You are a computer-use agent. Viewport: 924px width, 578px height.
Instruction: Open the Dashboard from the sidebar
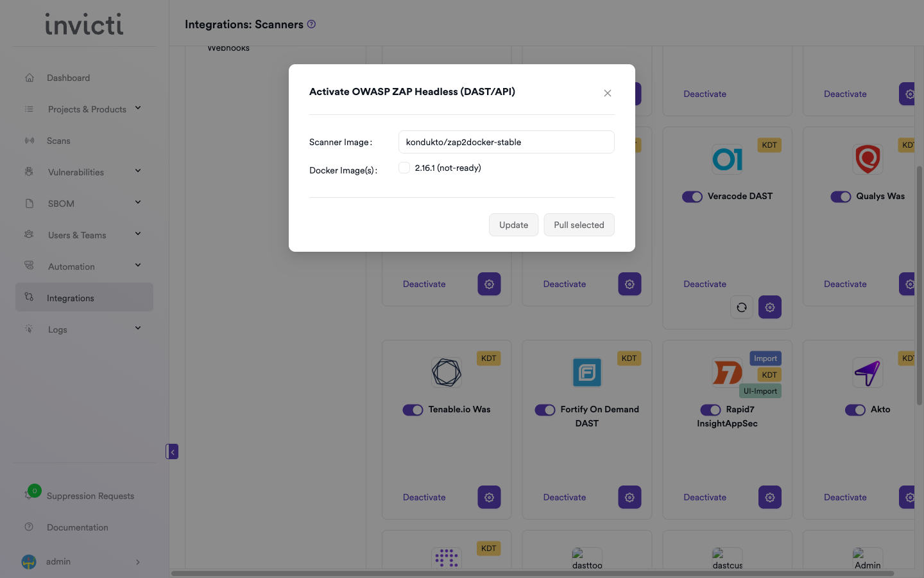pos(68,78)
